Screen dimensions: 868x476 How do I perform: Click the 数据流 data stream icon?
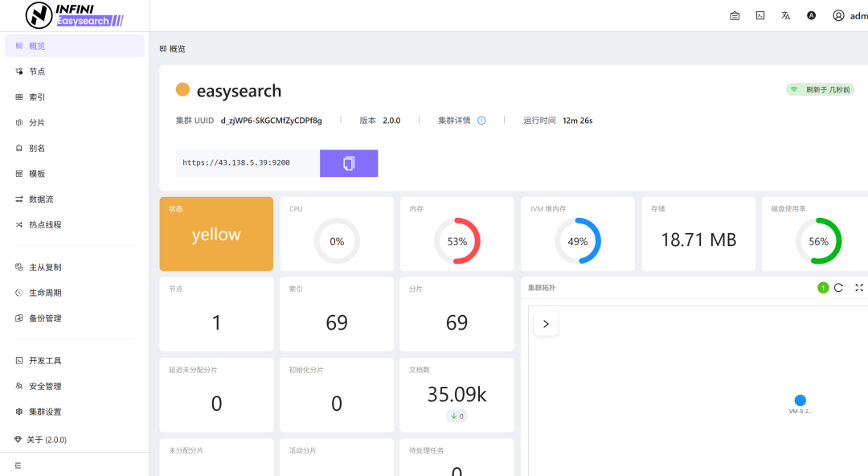18,199
